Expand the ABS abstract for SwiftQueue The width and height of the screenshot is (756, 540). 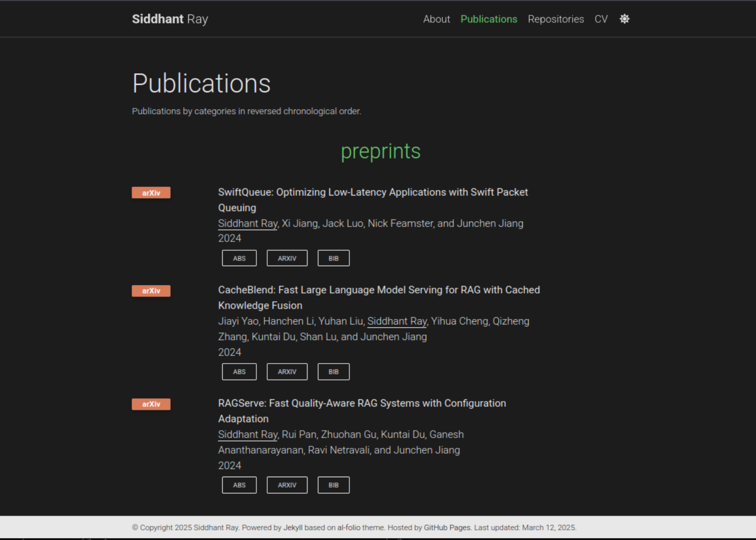(x=239, y=258)
